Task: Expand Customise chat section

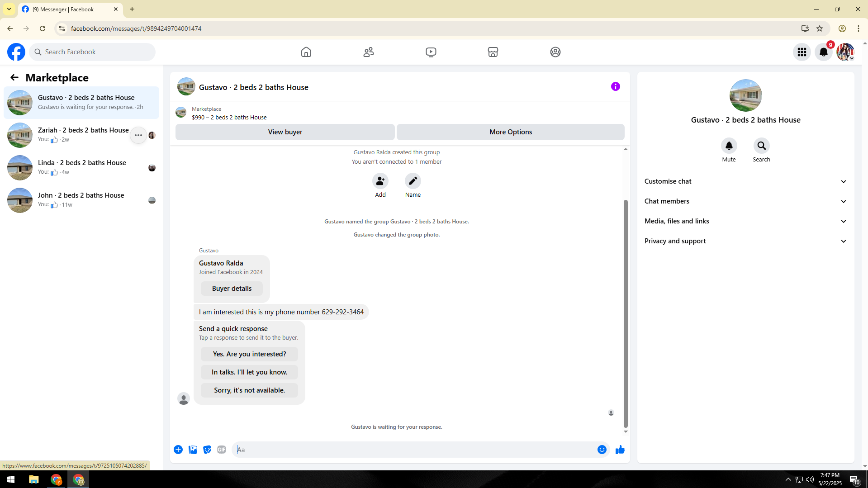Action: click(746, 181)
